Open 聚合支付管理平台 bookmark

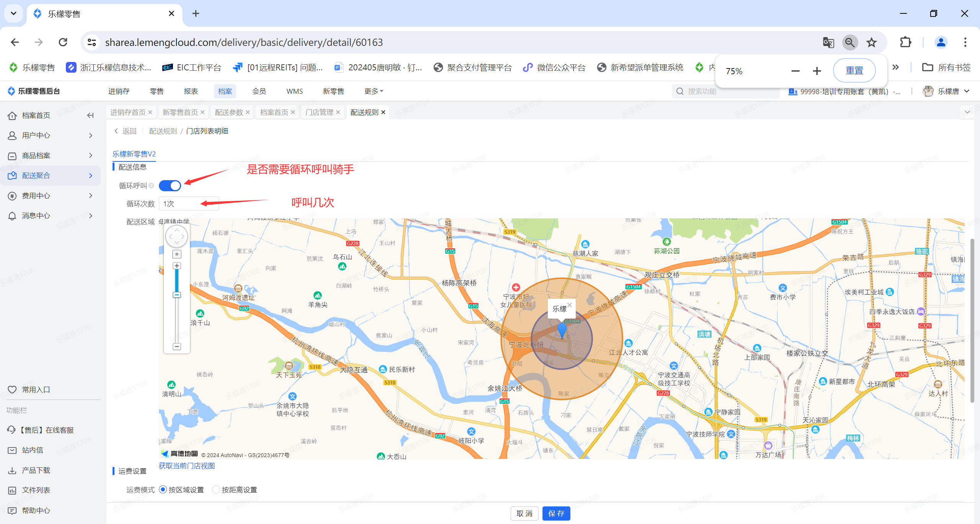click(473, 67)
